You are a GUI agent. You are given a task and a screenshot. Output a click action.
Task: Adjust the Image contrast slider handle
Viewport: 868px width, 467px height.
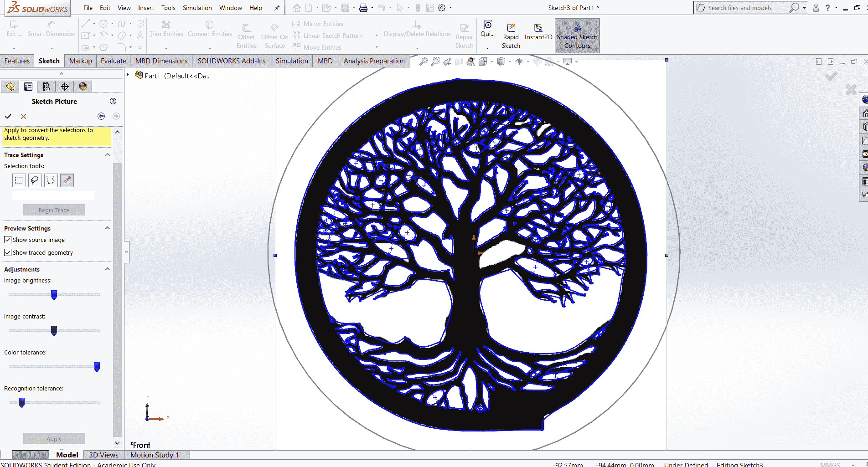54,331
